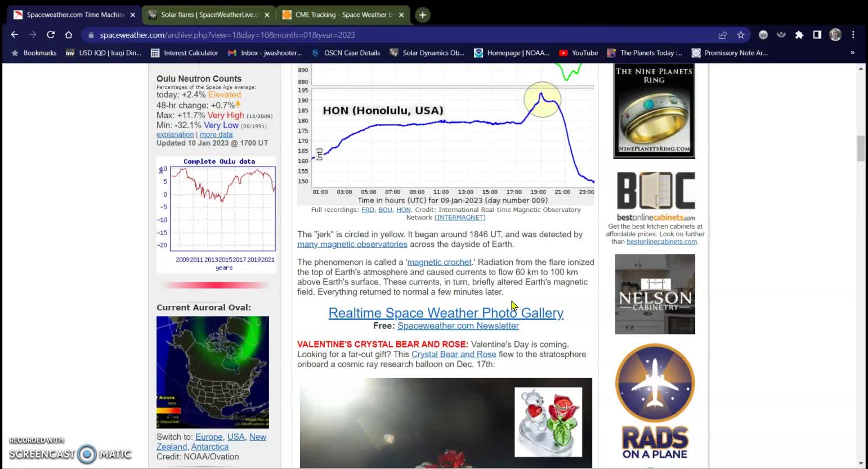This screenshot has height=469, width=868.
Task: Click the scrollbar up arrow
Action: click(x=861, y=68)
